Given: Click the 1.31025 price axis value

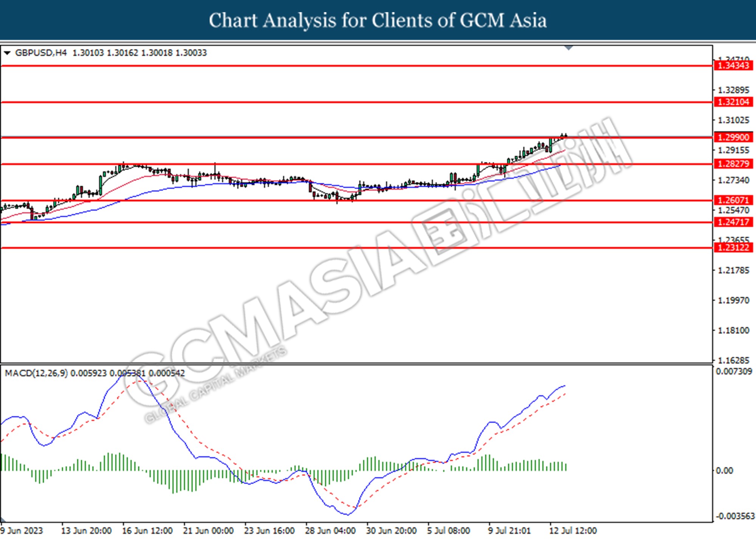Looking at the screenshot, I should click(x=733, y=120).
